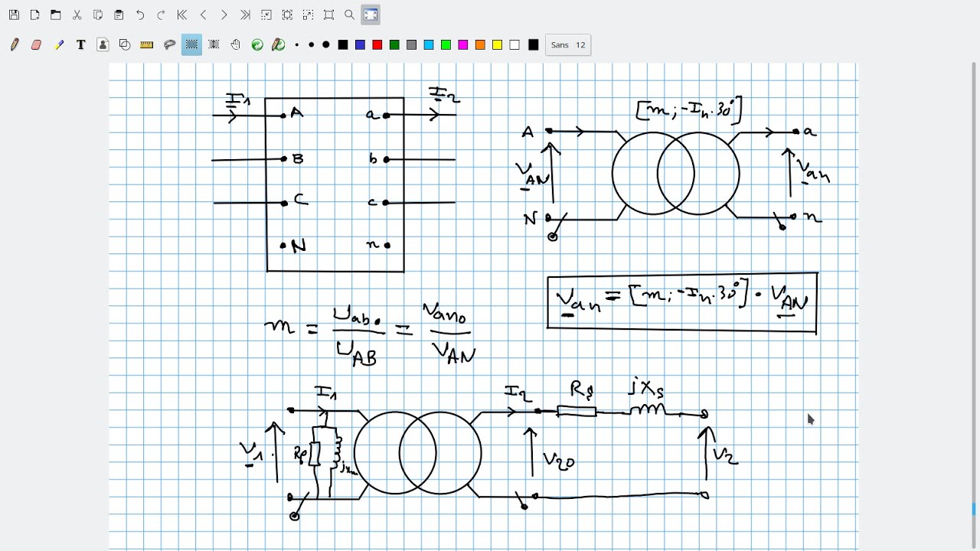This screenshot has width=980, height=551.
Task: Copy the selection to clipboard
Action: click(98, 15)
